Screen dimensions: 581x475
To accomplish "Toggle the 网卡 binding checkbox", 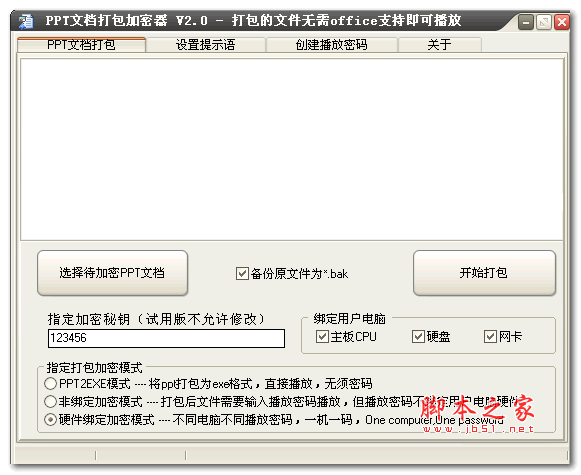I will (490, 337).
